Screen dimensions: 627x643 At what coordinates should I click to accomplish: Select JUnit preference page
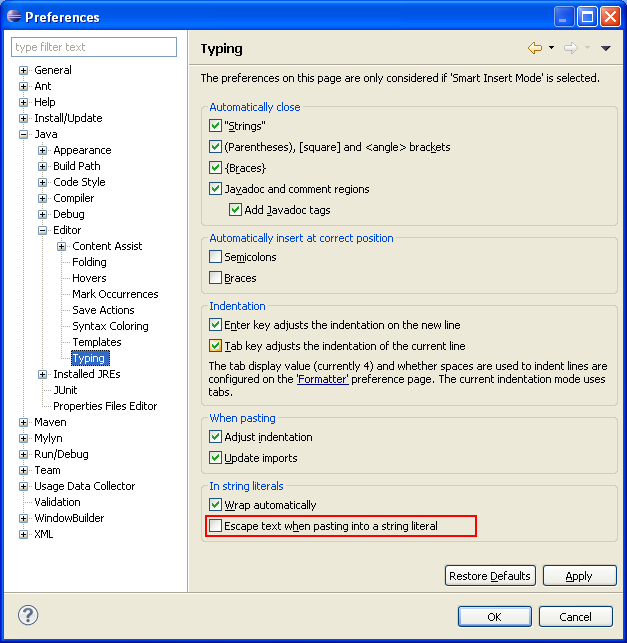tap(65, 390)
